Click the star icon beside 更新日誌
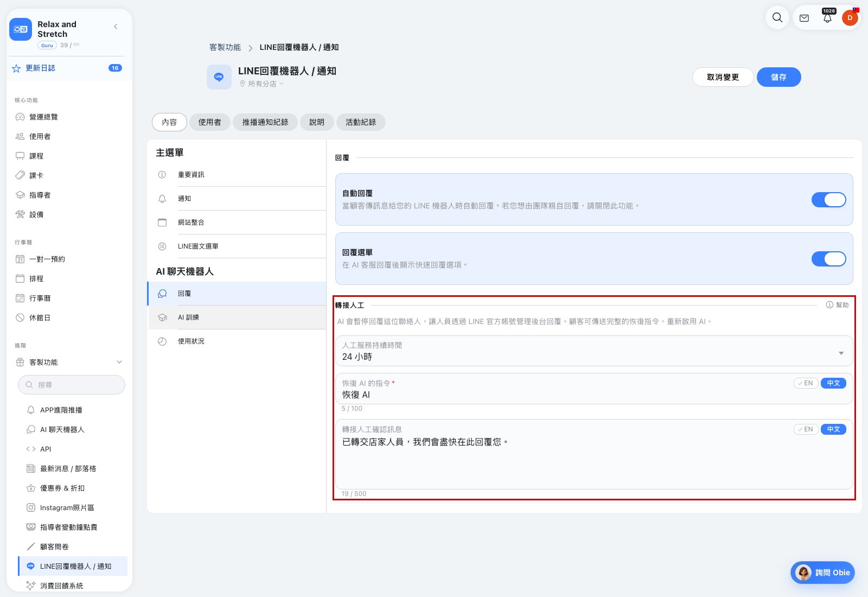868x597 pixels. click(x=16, y=68)
